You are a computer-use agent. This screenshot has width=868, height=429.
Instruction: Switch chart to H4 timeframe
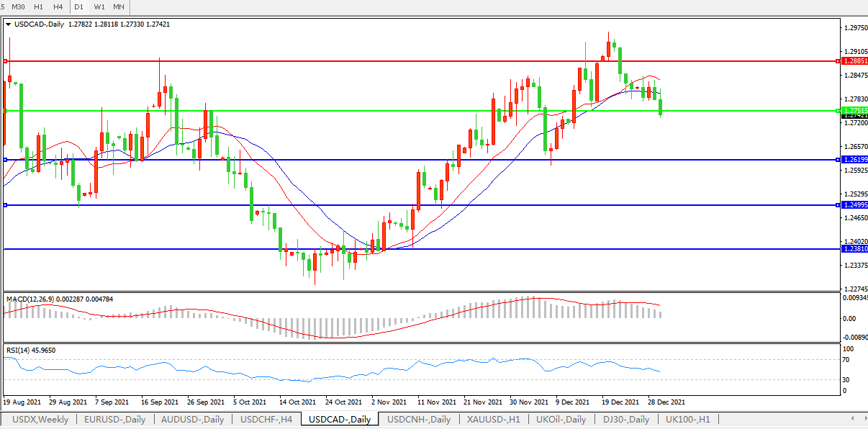58,6
